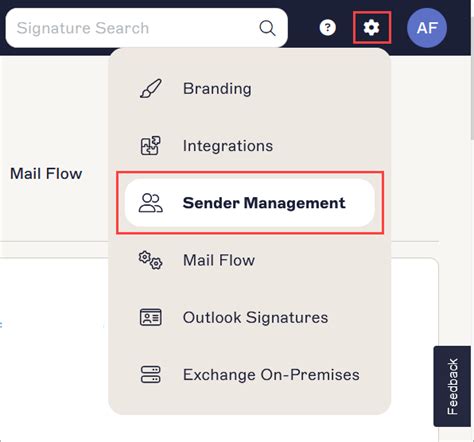Screen dimensions: 474x442
Task: Click the Sender Management people icon
Action: (151, 203)
